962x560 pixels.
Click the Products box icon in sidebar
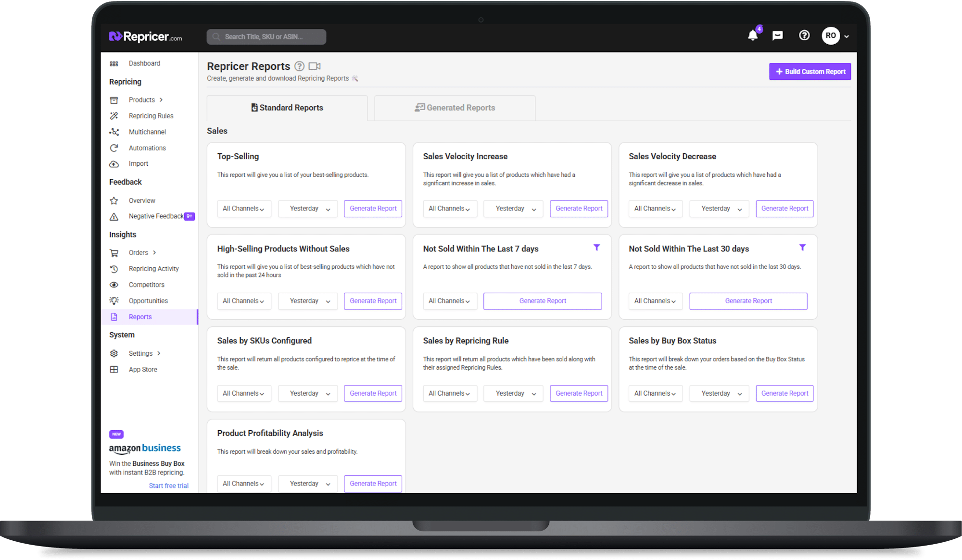coord(114,100)
